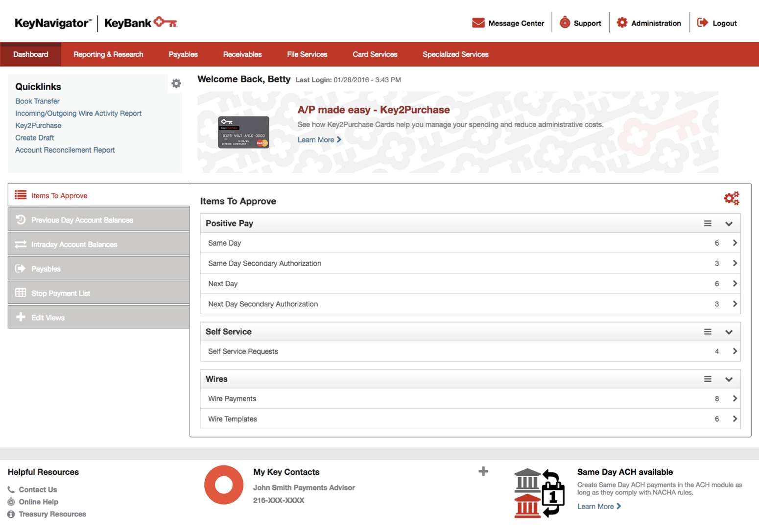Open the Wire Templates chevron
This screenshot has width=759, height=532.
[735, 419]
